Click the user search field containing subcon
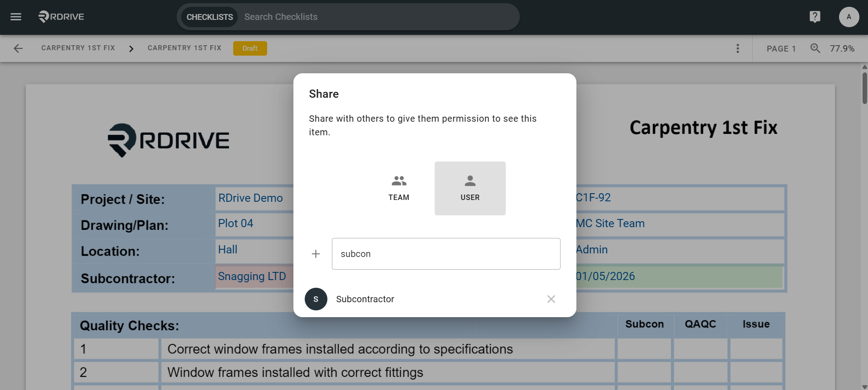 click(x=446, y=254)
